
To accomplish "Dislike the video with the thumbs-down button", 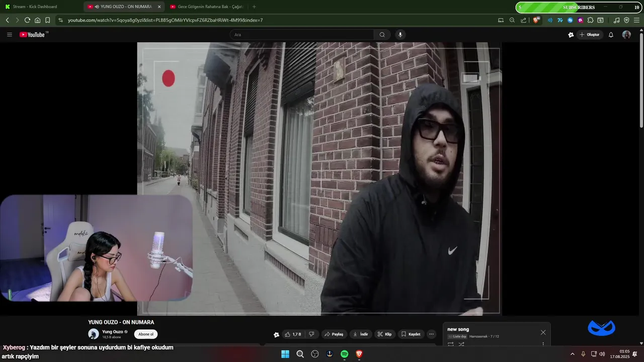I will tap(311, 334).
